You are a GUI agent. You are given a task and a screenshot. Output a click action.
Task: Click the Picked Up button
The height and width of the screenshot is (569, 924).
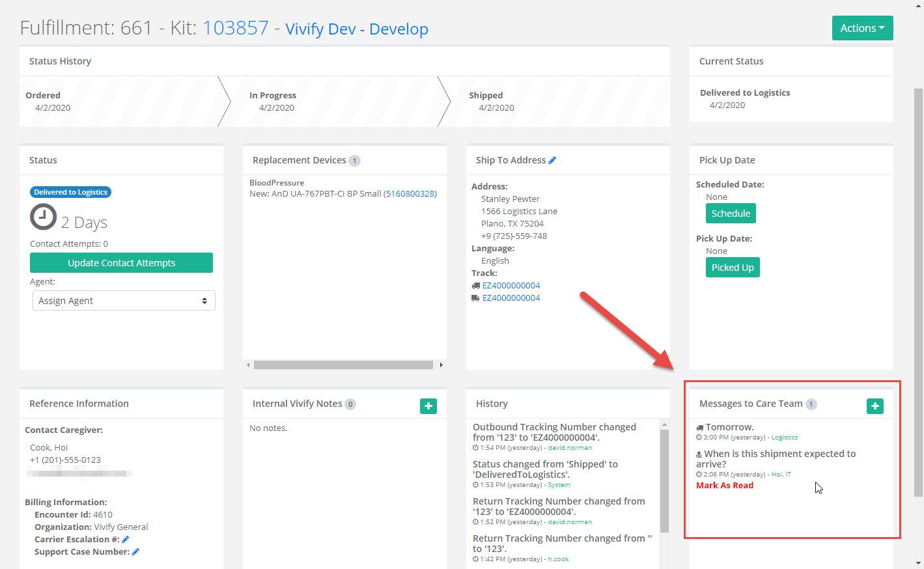pos(733,268)
